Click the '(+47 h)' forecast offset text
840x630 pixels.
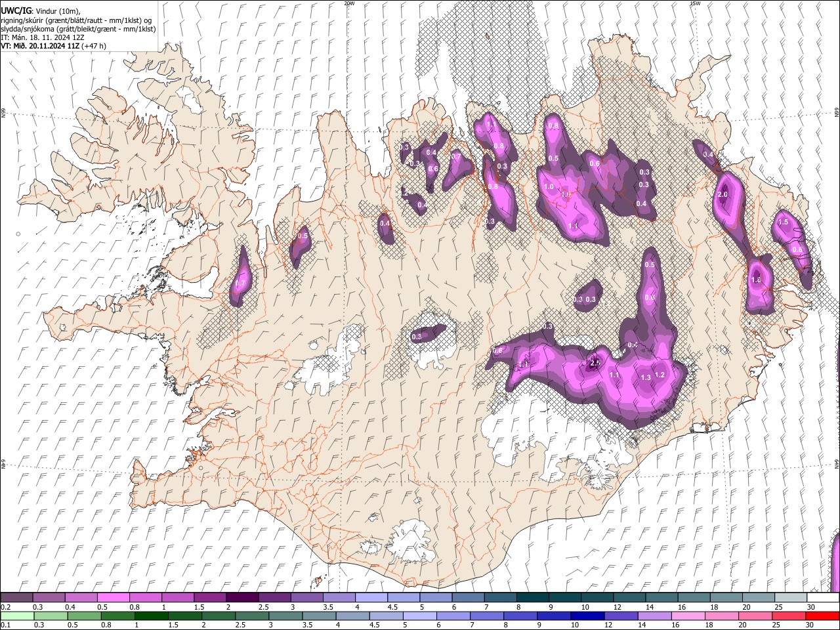click(x=93, y=46)
